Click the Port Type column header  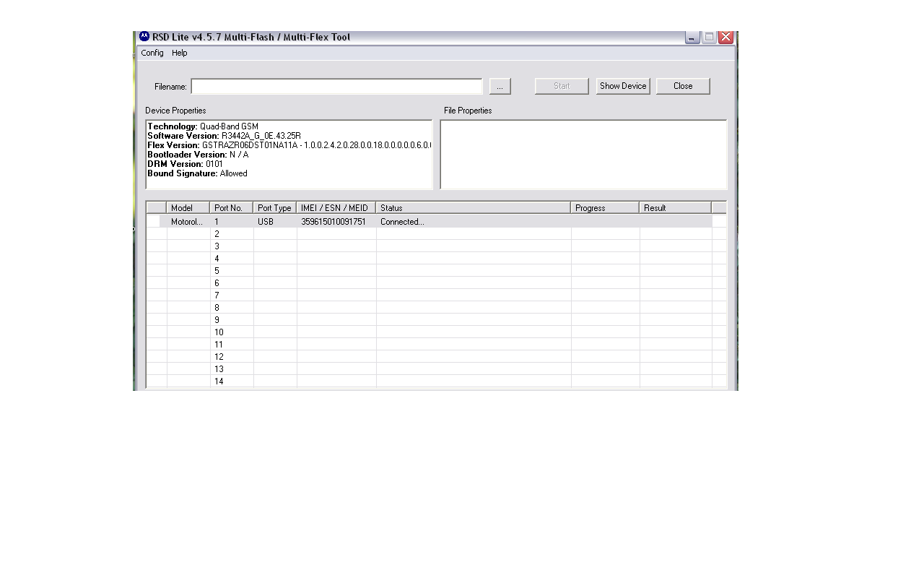pyautogui.click(x=275, y=208)
